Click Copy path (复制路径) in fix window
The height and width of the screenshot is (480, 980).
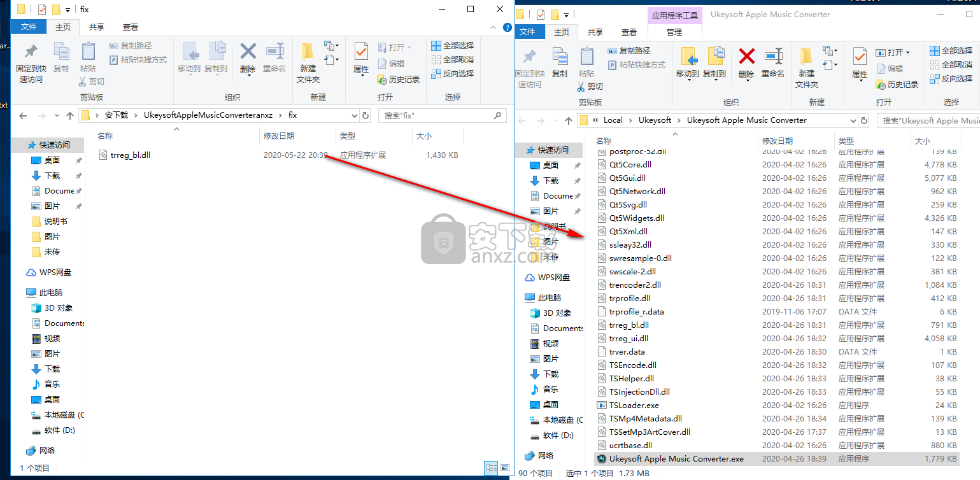[130, 46]
